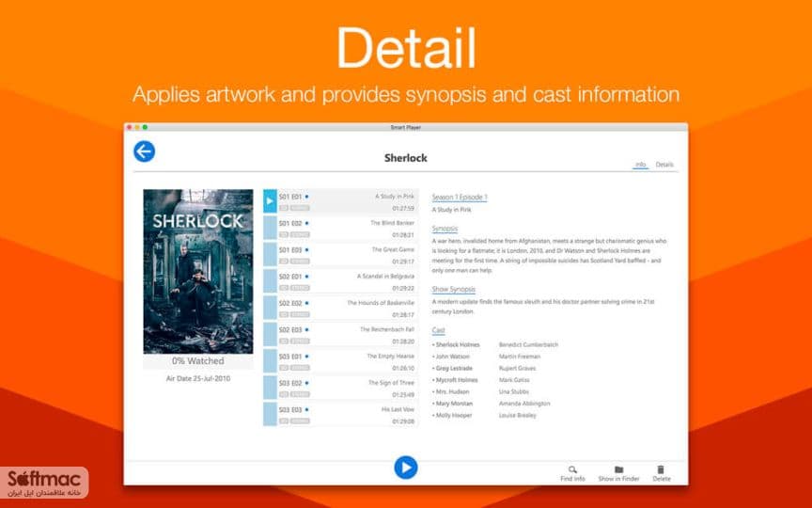
Task: Select episode S03 E03 His Last Vow
Action: 340,415
